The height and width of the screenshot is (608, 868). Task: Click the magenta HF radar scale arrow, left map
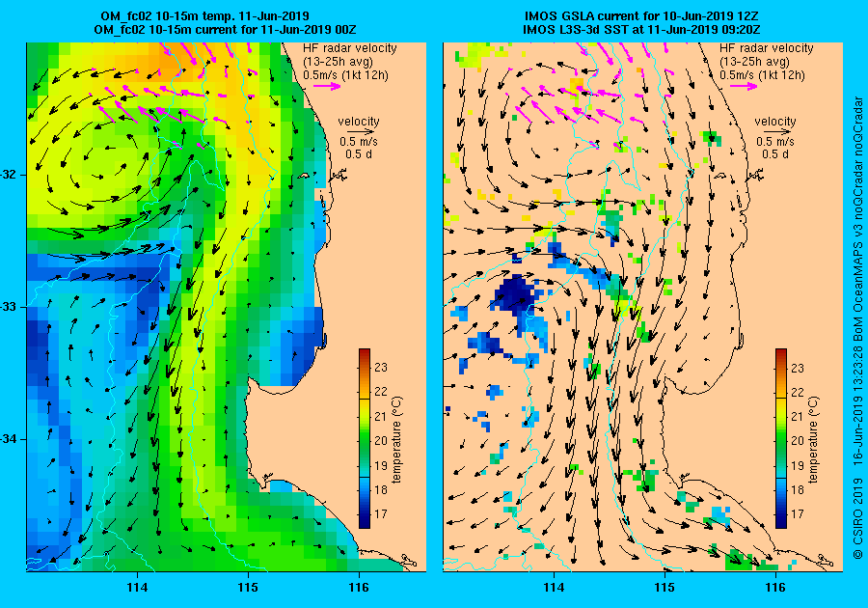(327, 86)
